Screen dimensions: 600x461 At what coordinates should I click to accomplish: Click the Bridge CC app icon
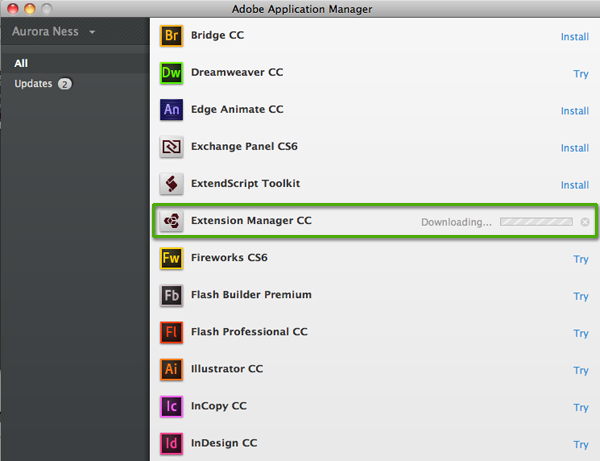(x=171, y=36)
